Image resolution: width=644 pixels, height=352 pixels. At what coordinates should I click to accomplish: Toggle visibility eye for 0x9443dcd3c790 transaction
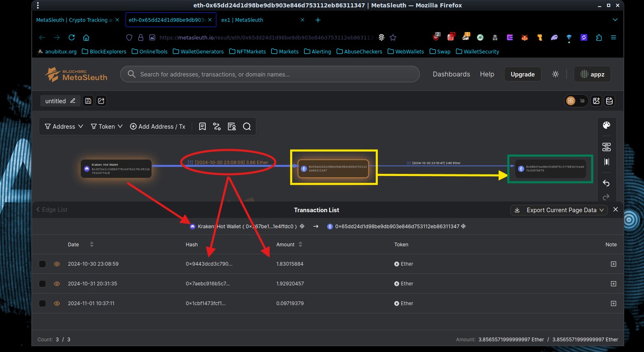(57, 264)
